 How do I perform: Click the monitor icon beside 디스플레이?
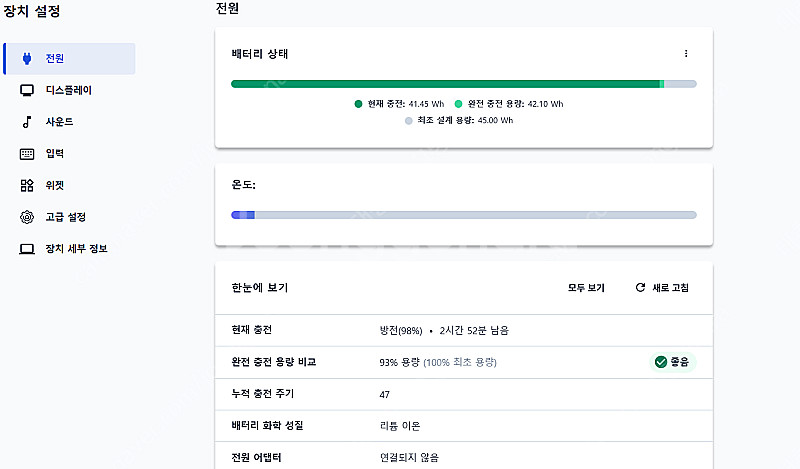pyautogui.click(x=27, y=90)
